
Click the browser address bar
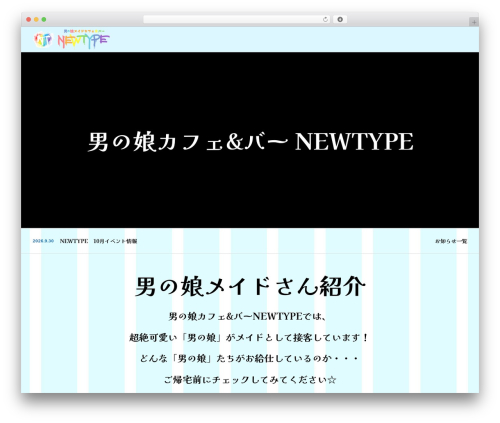click(237, 19)
